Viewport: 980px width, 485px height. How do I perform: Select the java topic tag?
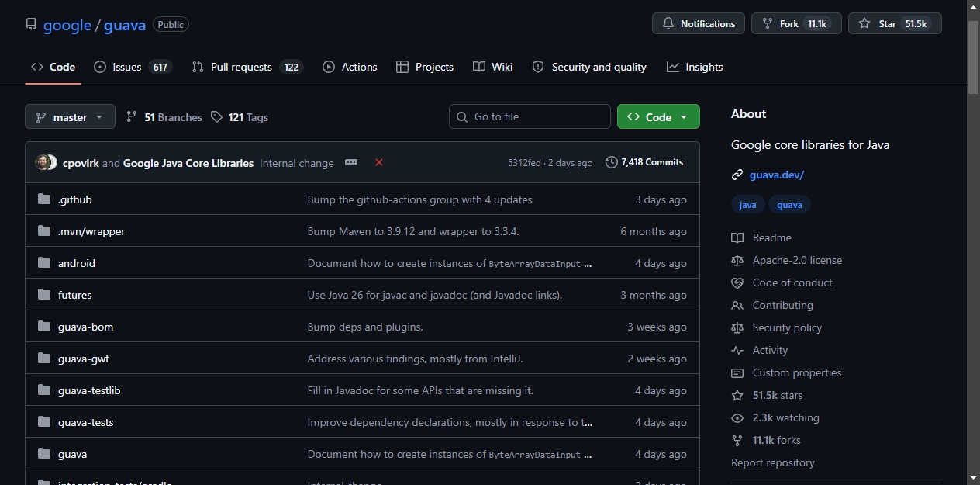(748, 205)
